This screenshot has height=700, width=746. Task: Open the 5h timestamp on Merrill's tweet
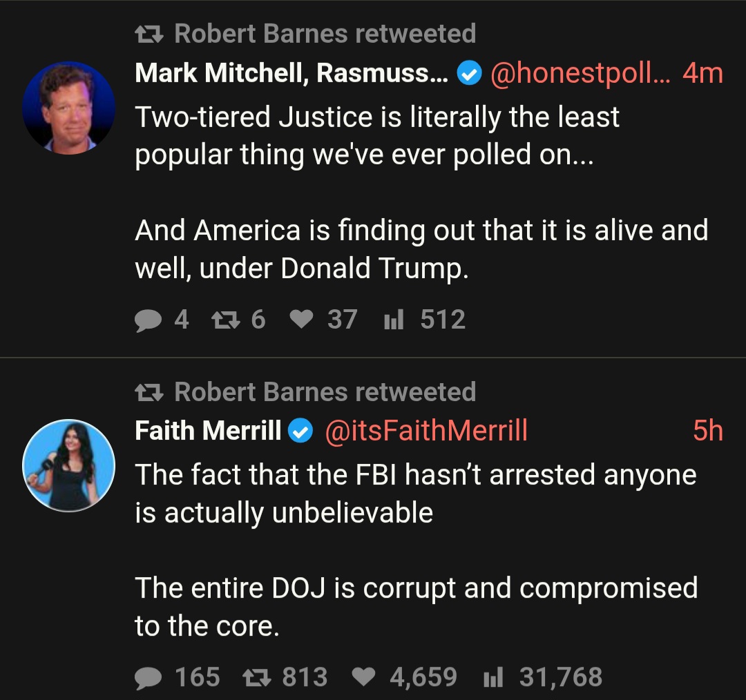(x=707, y=431)
